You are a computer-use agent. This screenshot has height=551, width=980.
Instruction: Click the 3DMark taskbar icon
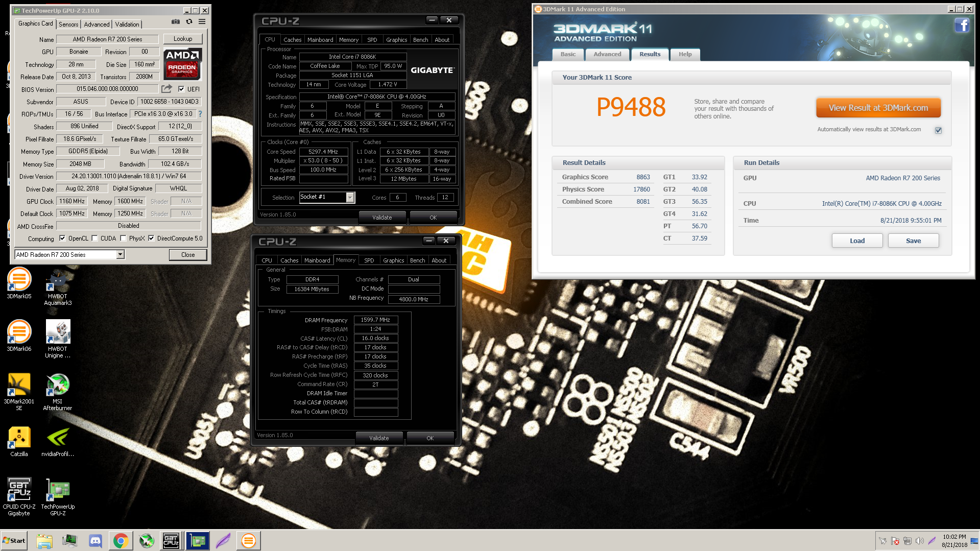(249, 541)
